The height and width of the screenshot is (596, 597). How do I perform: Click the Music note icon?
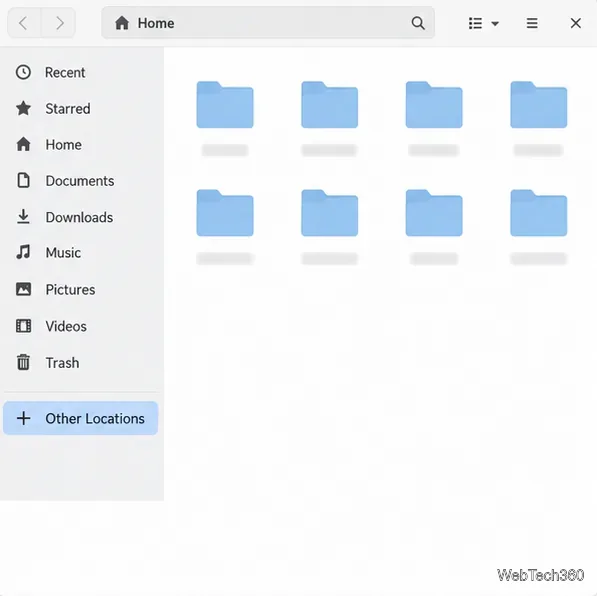click(23, 252)
